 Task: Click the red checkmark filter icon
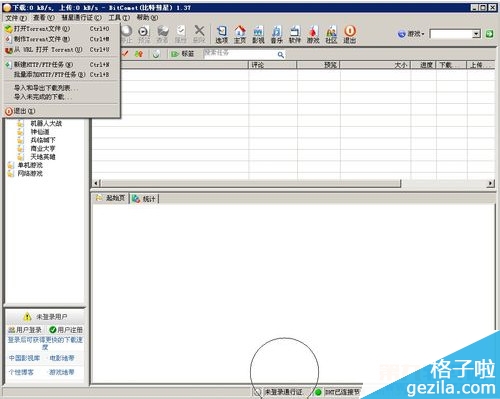click(125, 54)
